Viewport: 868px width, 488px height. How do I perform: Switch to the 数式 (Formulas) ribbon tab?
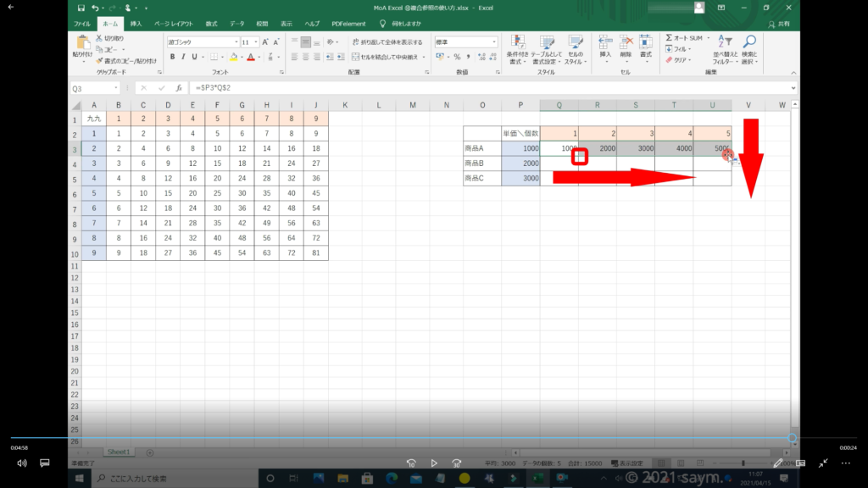pyautogui.click(x=211, y=24)
